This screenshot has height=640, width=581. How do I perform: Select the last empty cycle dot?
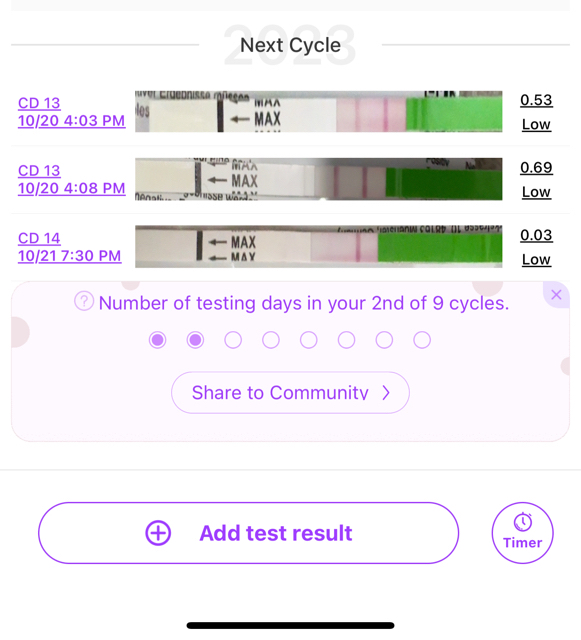click(x=422, y=340)
